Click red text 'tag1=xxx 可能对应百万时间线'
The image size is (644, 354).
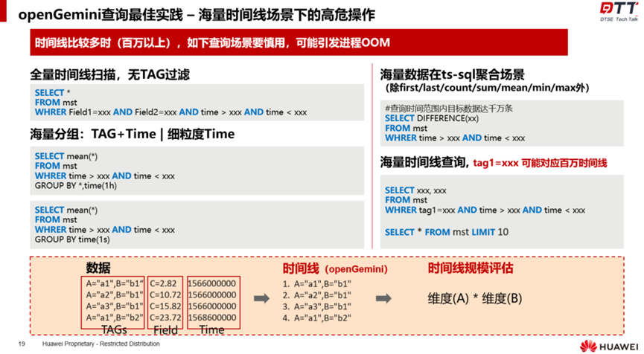pyautogui.click(x=540, y=163)
